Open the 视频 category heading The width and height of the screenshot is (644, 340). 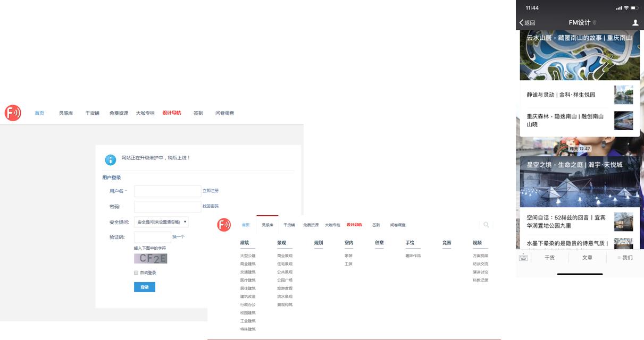[x=477, y=243]
